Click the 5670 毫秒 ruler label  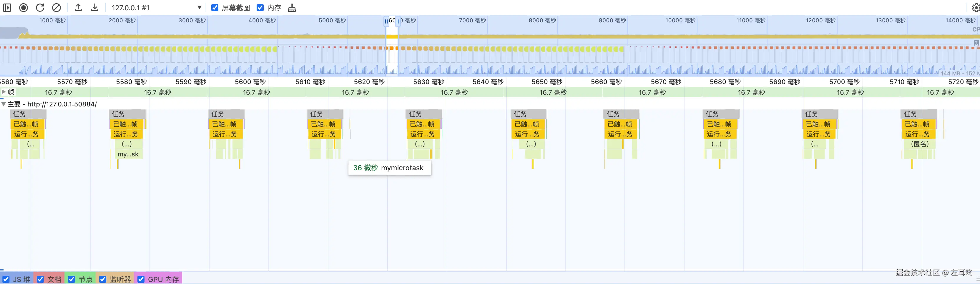(666, 82)
